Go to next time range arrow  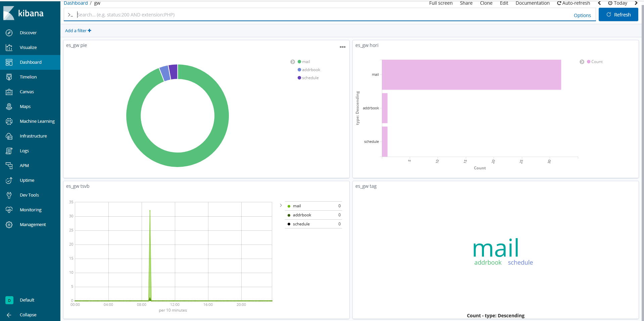636,3
